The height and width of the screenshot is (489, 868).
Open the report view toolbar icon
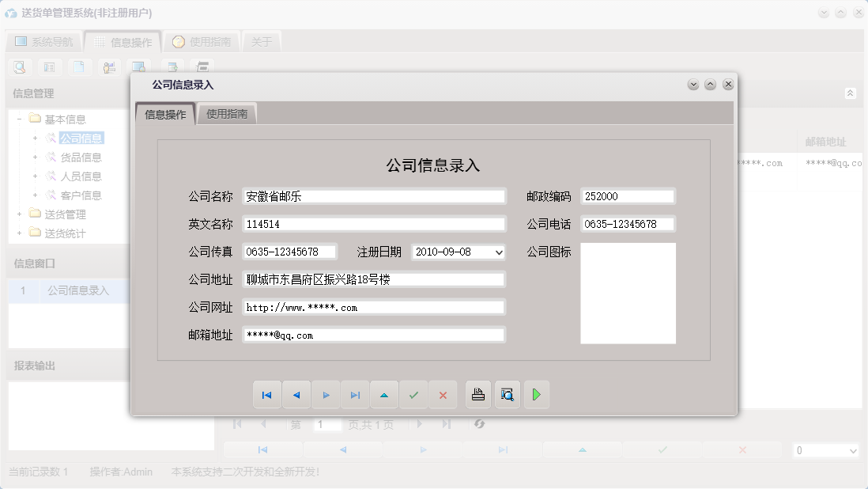[x=49, y=67]
